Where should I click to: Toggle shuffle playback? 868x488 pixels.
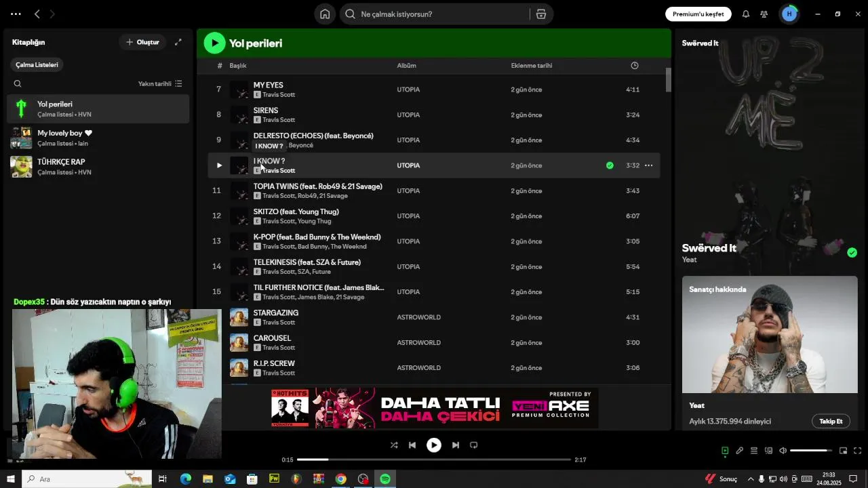(394, 445)
